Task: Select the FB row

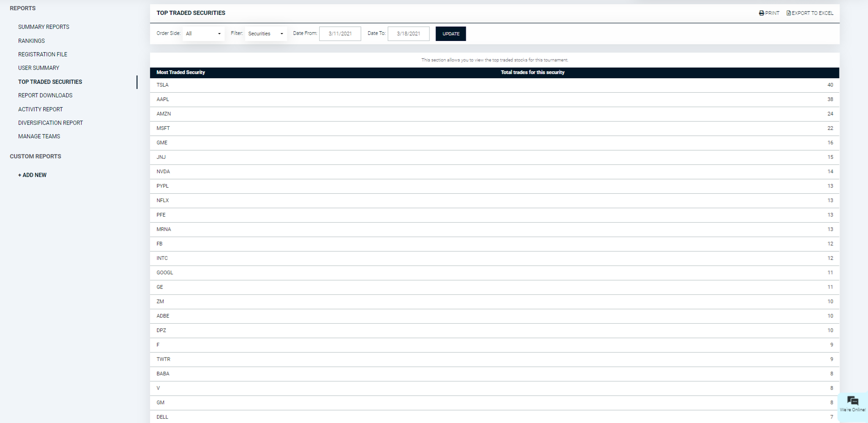Action: point(495,244)
